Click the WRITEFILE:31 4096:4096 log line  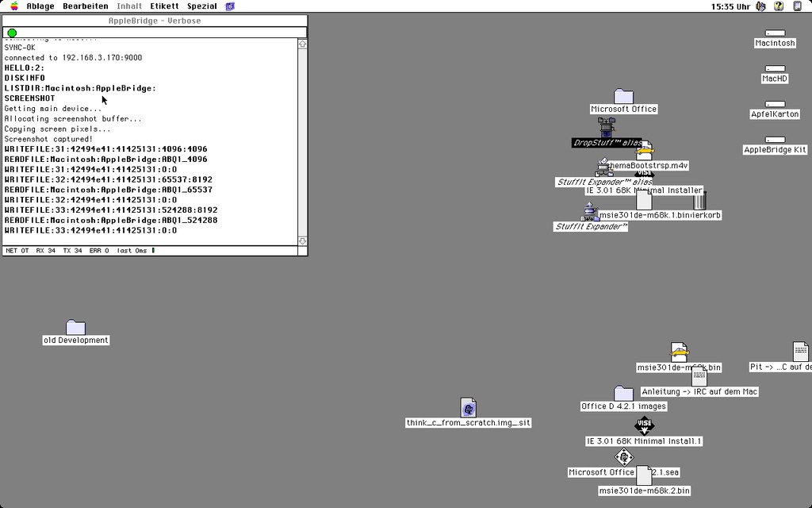(x=105, y=149)
